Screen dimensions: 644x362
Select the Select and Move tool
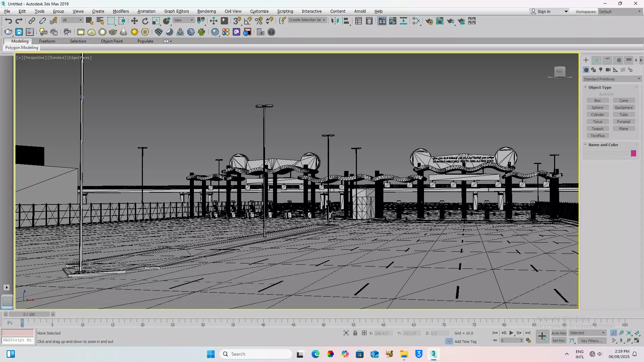pyautogui.click(x=134, y=21)
